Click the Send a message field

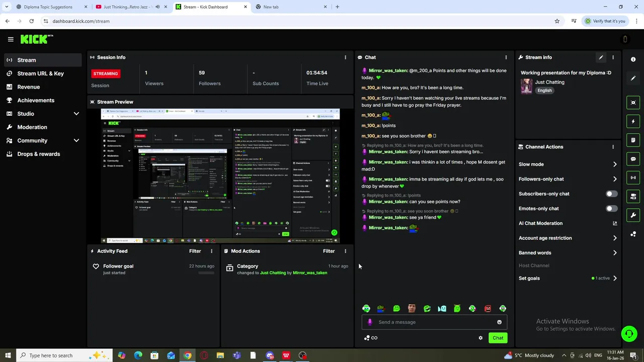coord(434,322)
